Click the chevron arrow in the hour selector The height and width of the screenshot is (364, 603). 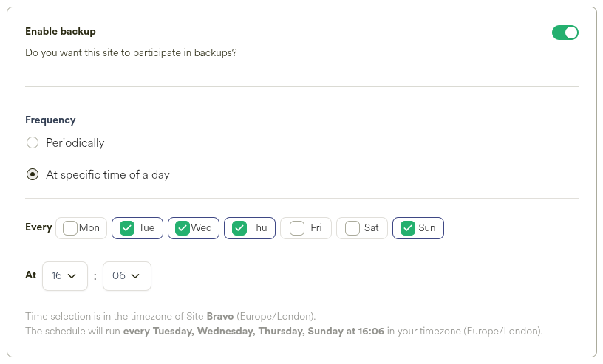72,276
